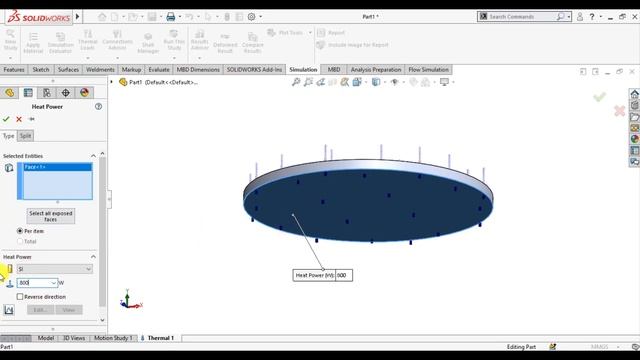
Task: Click Select all exposed faces button
Action: pyautogui.click(x=51, y=216)
